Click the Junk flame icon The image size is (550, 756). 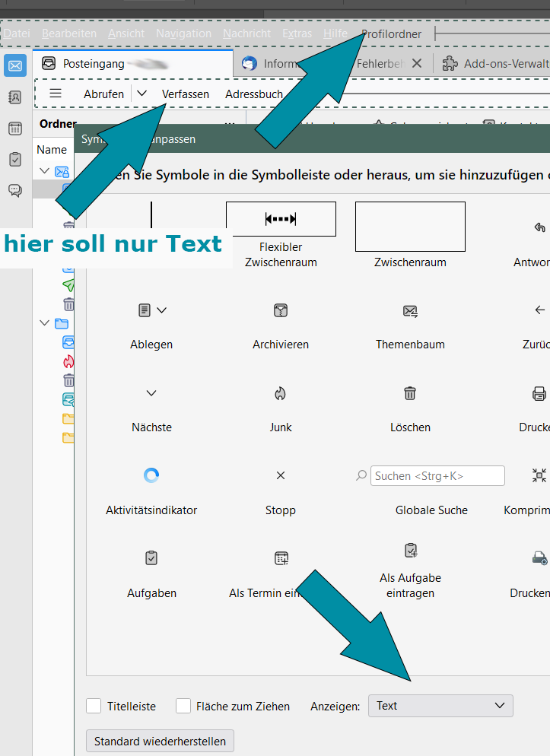pos(281,393)
